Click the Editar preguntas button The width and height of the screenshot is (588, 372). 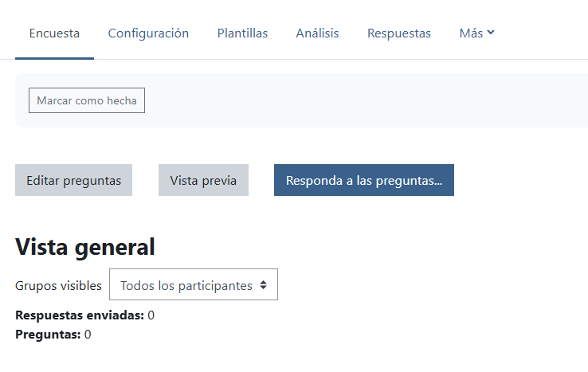[73, 180]
